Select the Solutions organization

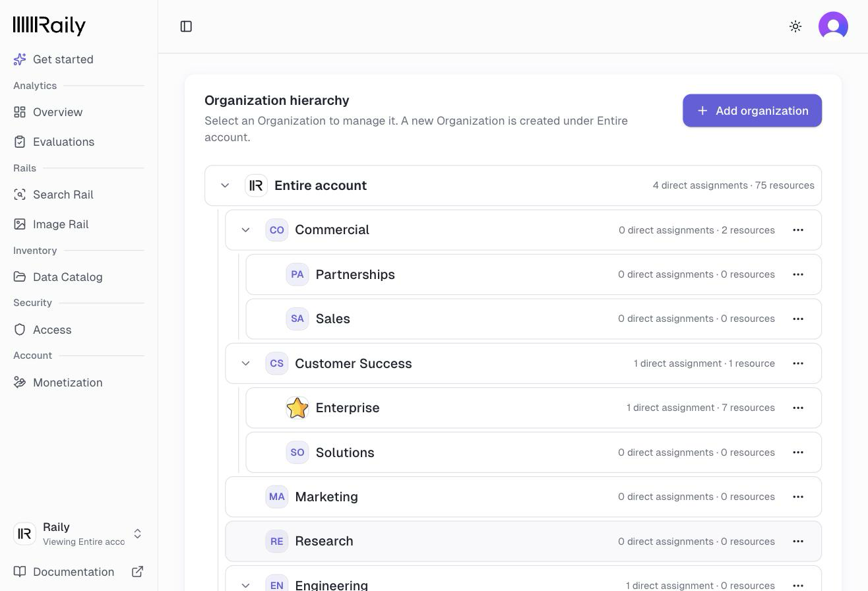coord(534,452)
